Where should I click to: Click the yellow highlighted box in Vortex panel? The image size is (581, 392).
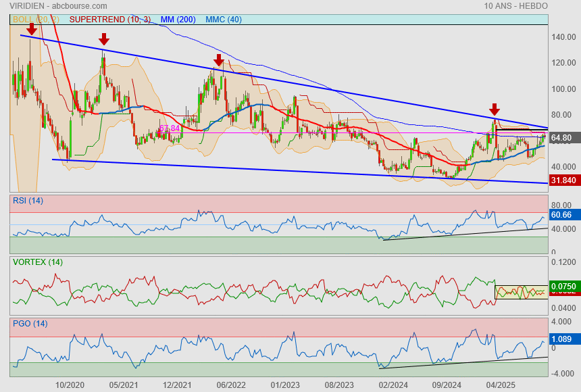tap(520, 292)
